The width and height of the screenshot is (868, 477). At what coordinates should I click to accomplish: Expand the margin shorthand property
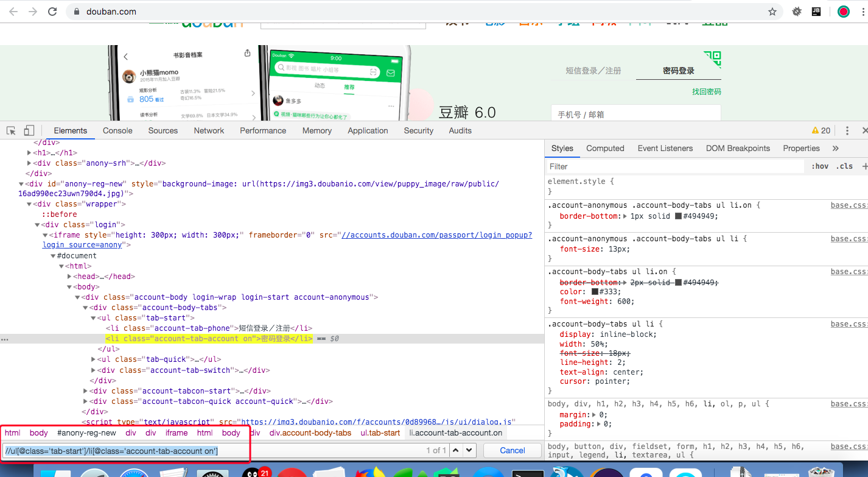(595, 415)
